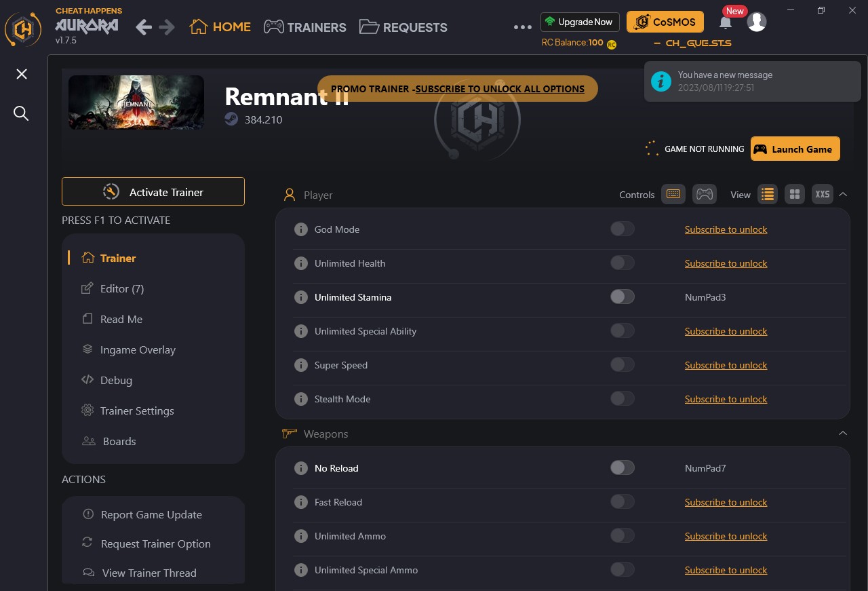
Task: Show info for Unlimited Special Ammo
Action: 301,570
